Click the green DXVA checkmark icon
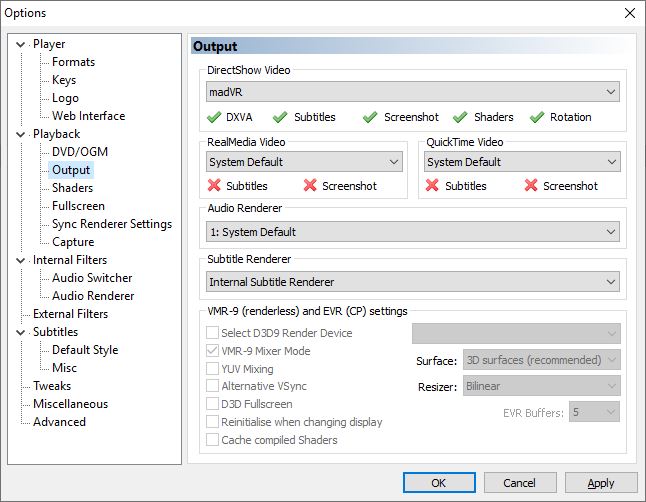 [214, 117]
